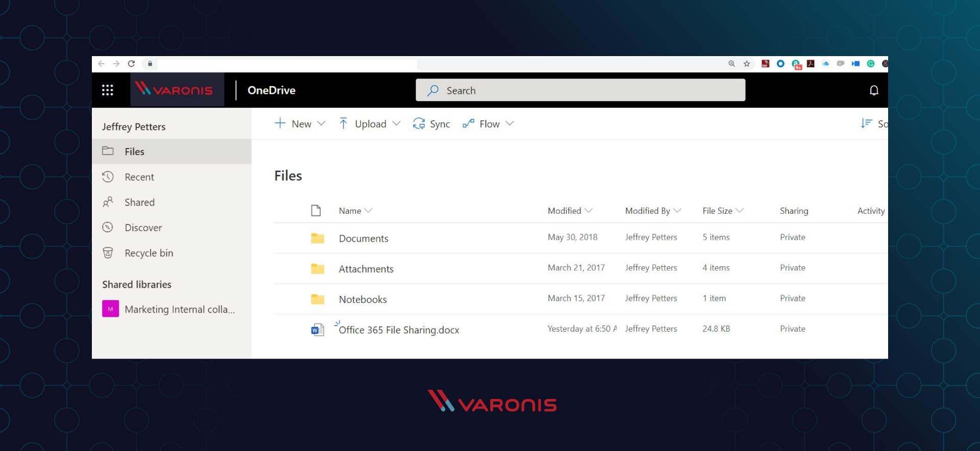
Task: Open the Attachments folder
Action: (x=366, y=269)
